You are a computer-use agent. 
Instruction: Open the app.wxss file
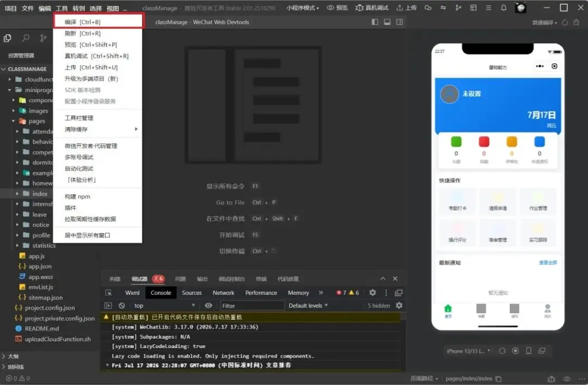tap(40, 277)
